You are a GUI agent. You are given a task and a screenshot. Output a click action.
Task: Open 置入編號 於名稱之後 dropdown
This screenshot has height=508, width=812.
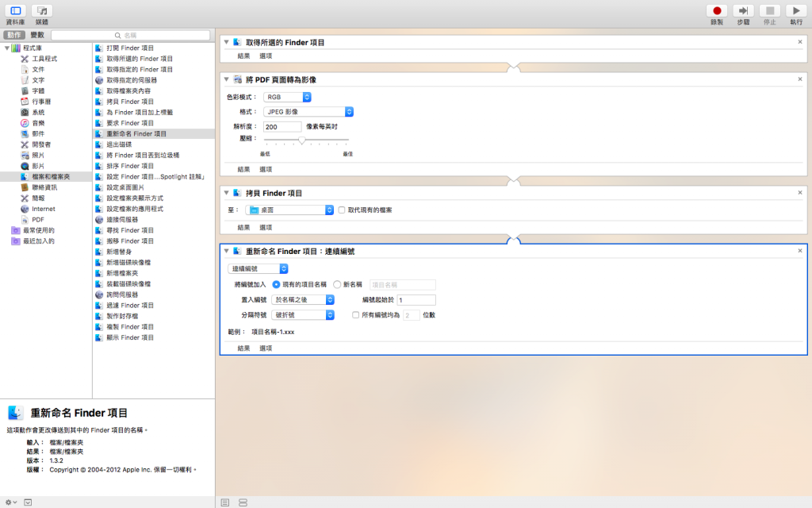pyautogui.click(x=303, y=299)
